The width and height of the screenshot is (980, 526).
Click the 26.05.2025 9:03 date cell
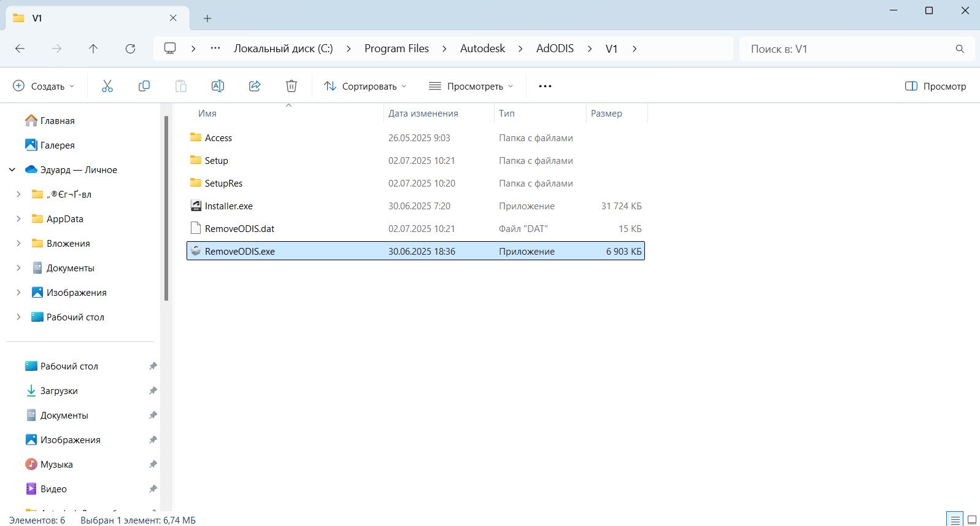click(419, 137)
